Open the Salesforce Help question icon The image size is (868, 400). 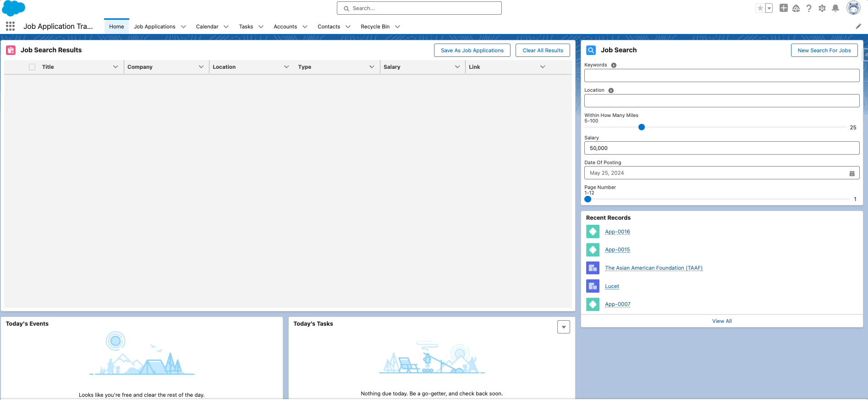[809, 8]
